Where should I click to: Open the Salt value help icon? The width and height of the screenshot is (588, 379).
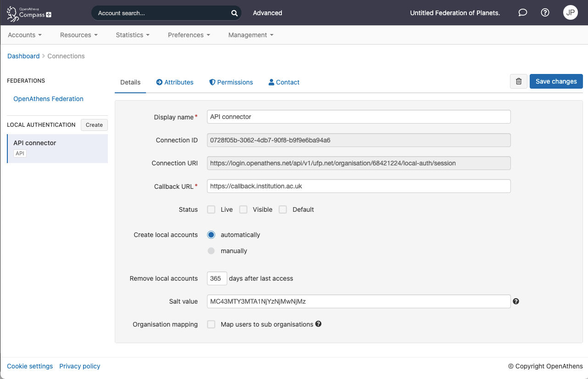516,301
